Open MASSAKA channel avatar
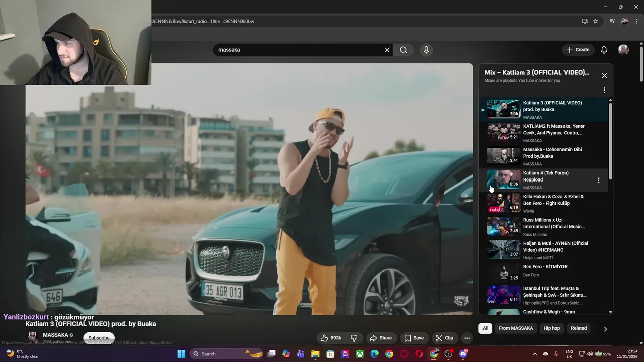The width and height of the screenshot is (644, 362). coord(32,337)
